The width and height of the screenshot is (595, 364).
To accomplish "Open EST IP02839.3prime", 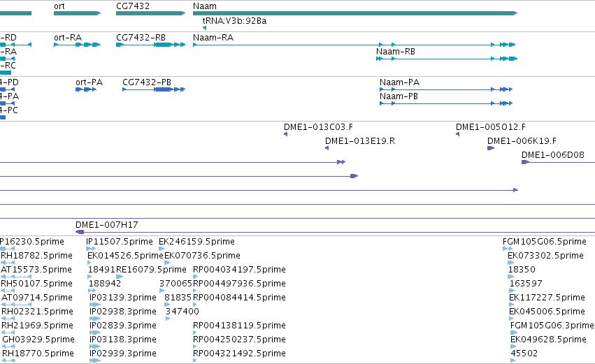I will [123, 326].
